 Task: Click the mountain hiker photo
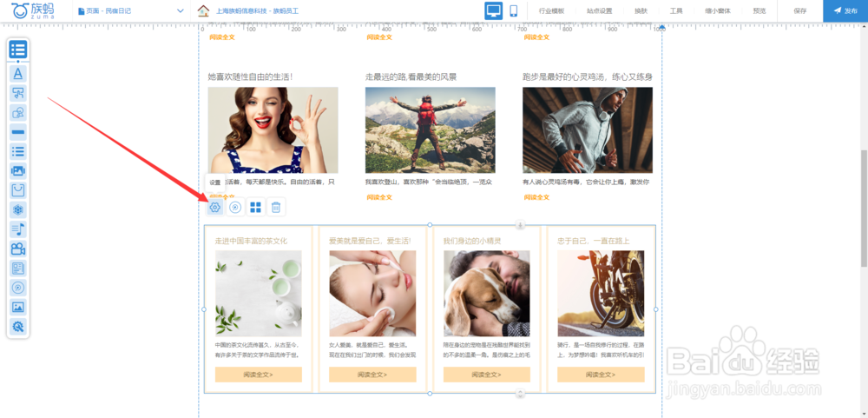click(x=431, y=130)
